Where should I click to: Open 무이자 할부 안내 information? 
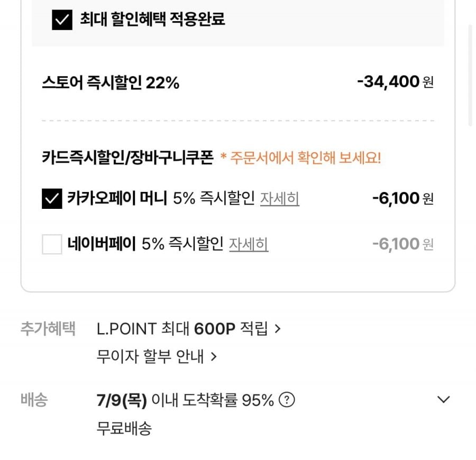tap(150, 356)
